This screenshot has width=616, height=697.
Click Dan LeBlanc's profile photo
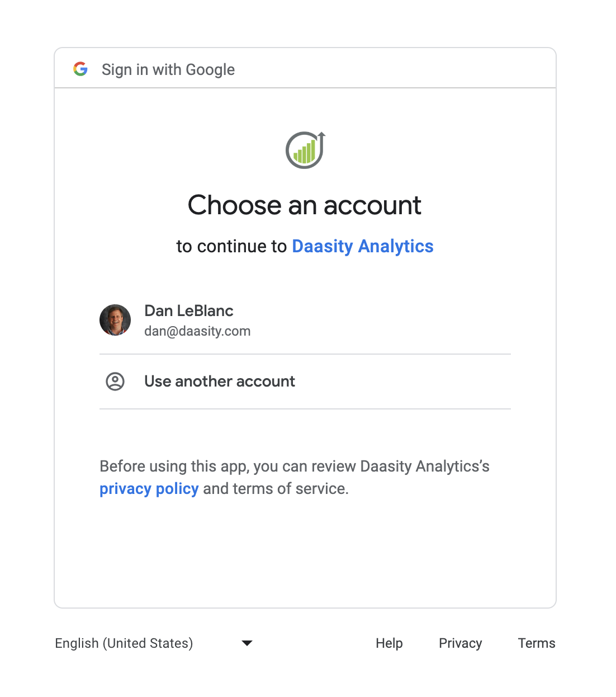tap(115, 320)
